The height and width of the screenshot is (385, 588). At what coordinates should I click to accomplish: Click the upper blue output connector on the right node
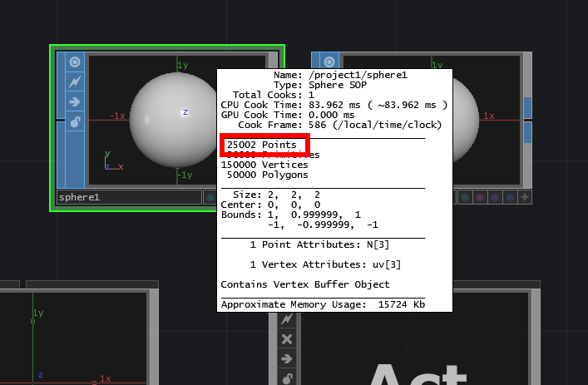(527, 107)
